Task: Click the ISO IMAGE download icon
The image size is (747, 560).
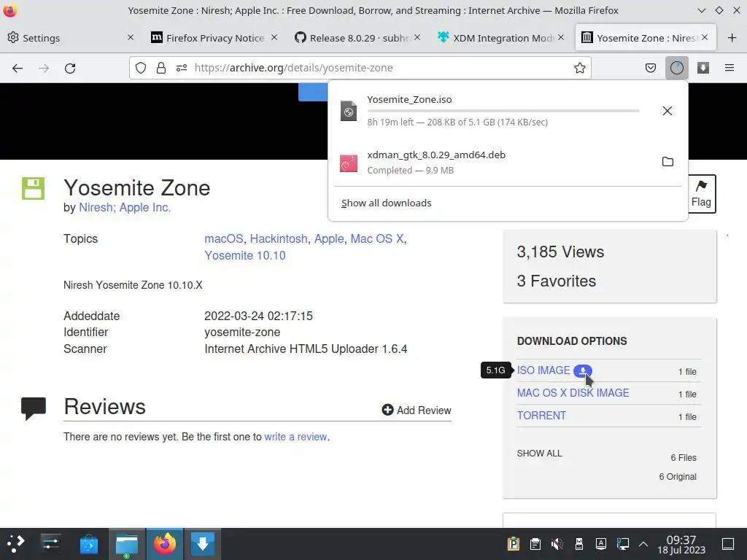Action: (583, 370)
